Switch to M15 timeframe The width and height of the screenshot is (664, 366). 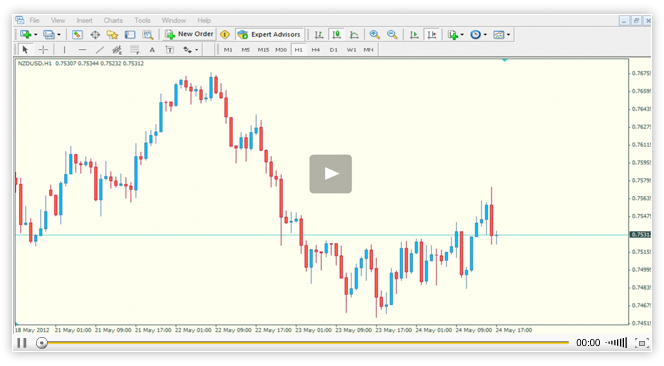pyautogui.click(x=263, y=50)
